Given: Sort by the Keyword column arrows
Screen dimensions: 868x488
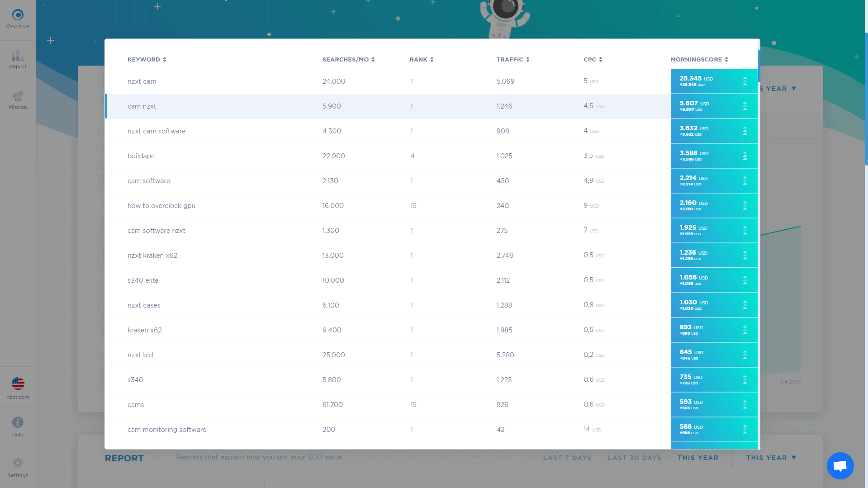Looking at the screenshot, I should tap(165, 60).
